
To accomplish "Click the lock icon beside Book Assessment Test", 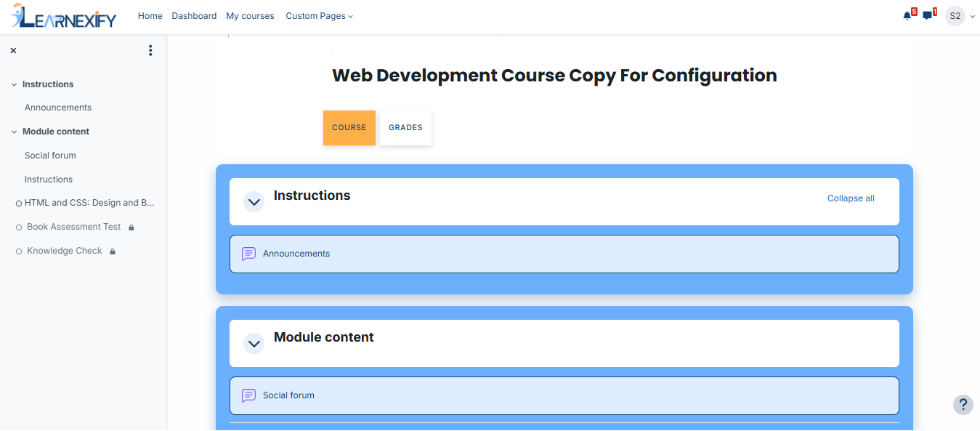I will pyautogui.click(x=131, y=227).
